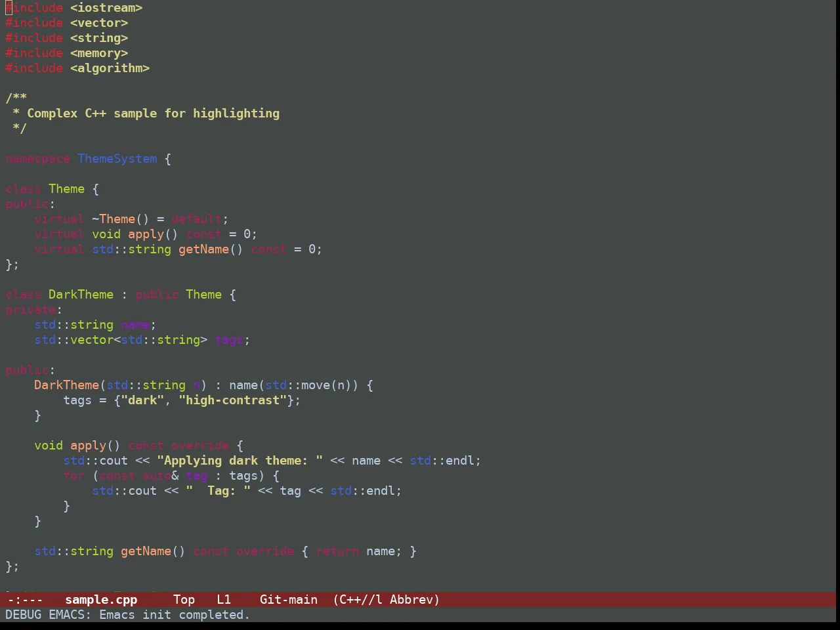Click the -:--- buffer status flags
The width and height of the screenshot is (840, 630).
point(25,599)
